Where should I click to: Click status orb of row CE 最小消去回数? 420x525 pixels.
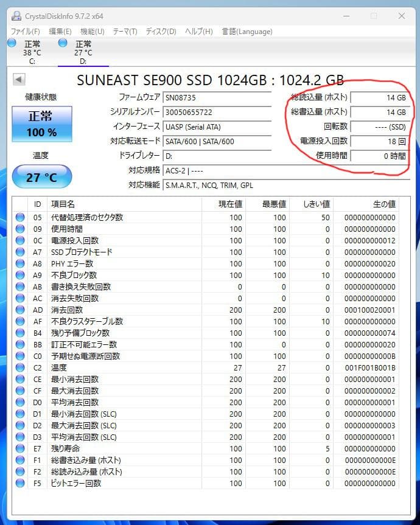coord(20,379)
